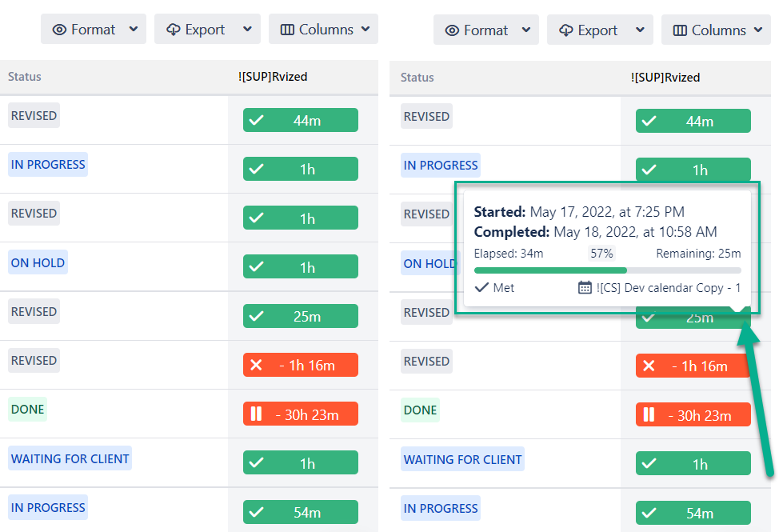Click the left panel REVISED status beside 44m

[34, 115]
